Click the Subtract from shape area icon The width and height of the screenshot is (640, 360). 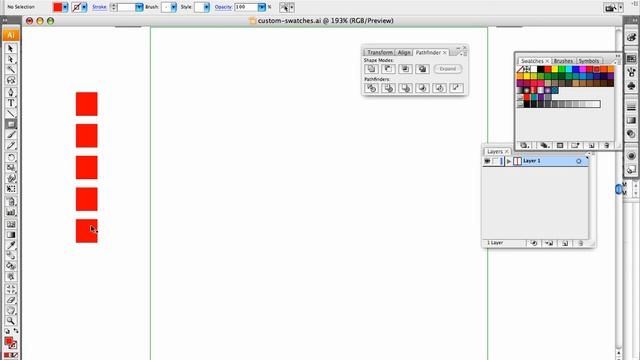tap(388, 69)
